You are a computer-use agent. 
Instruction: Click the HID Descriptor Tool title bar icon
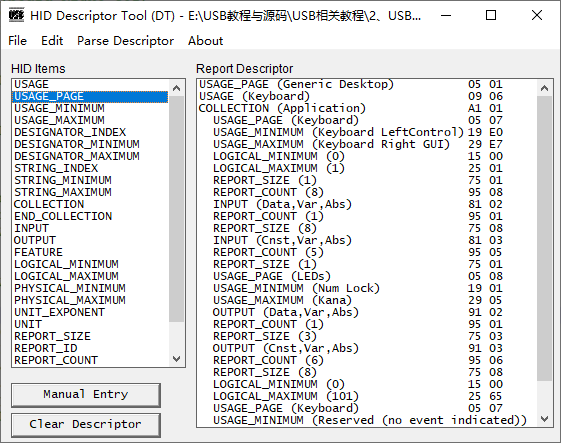click(x=16, y=15)
